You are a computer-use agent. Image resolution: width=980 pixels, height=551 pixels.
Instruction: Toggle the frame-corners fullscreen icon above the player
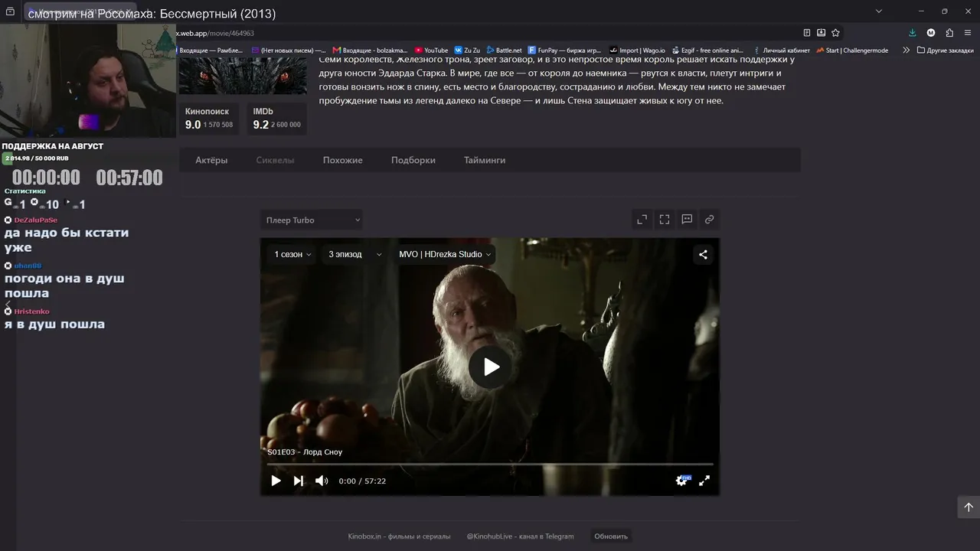[x=665, y=220]
